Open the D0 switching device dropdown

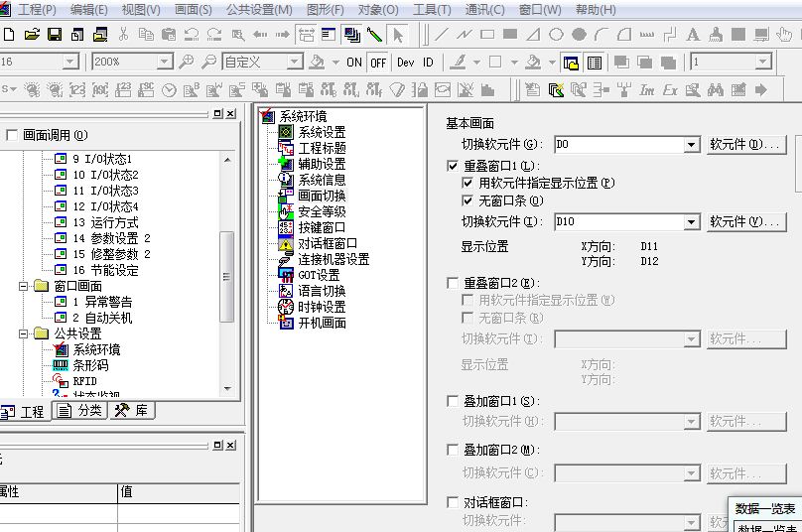pos(692,145)
